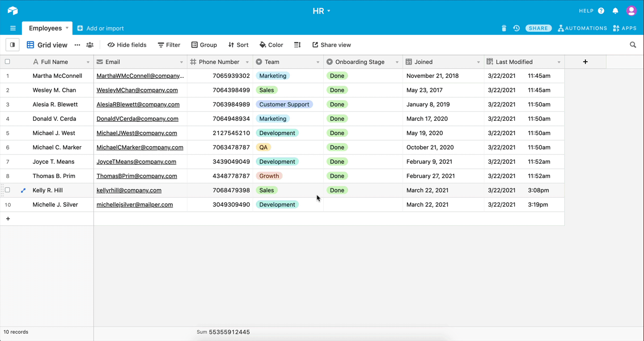The image size is (644, 341).
Task: Click the view collaborators people icon
Action: (x=90, y=45)
